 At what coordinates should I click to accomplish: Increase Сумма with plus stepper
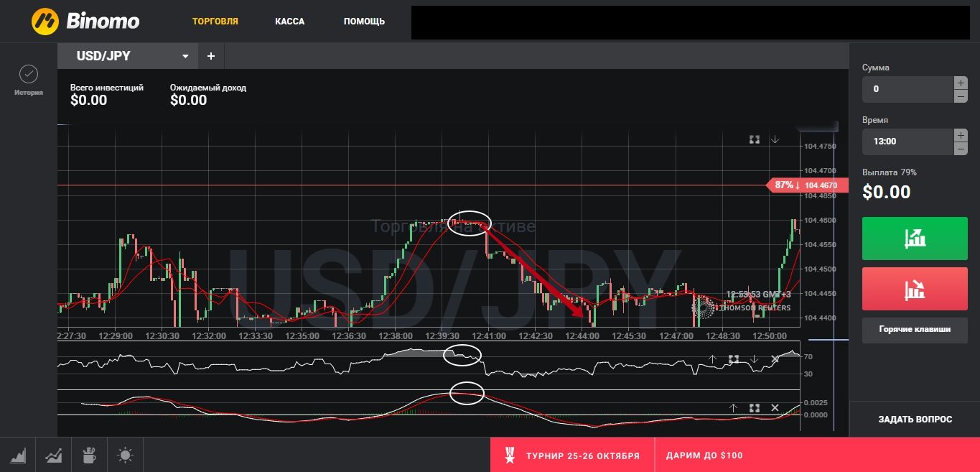[961, 83]
